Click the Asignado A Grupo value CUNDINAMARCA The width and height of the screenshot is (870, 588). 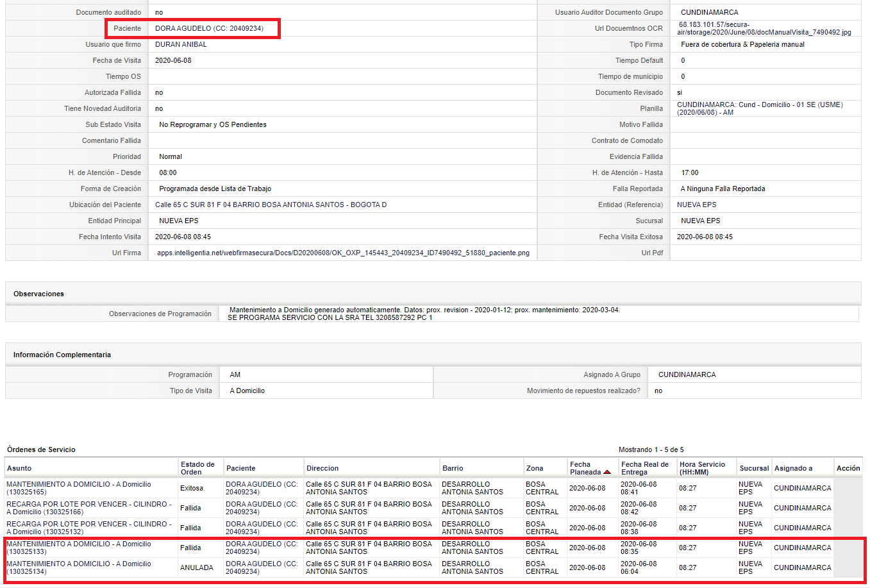[x=687, y=374]
